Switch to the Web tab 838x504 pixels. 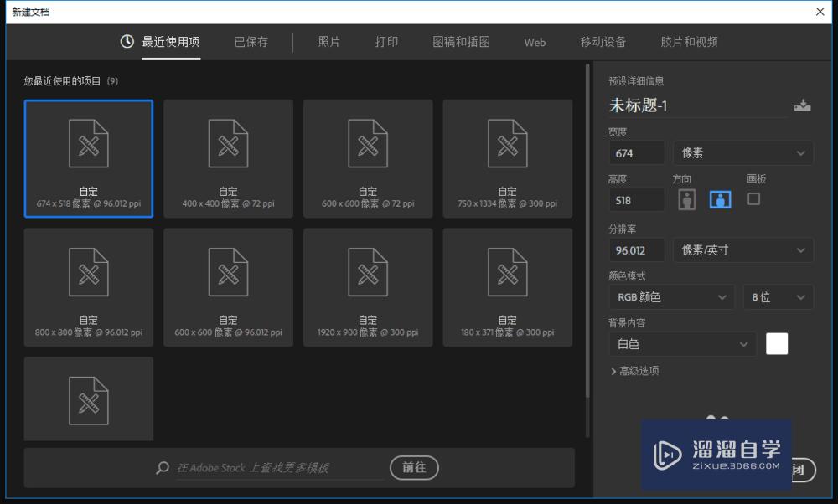coord(534,41)
